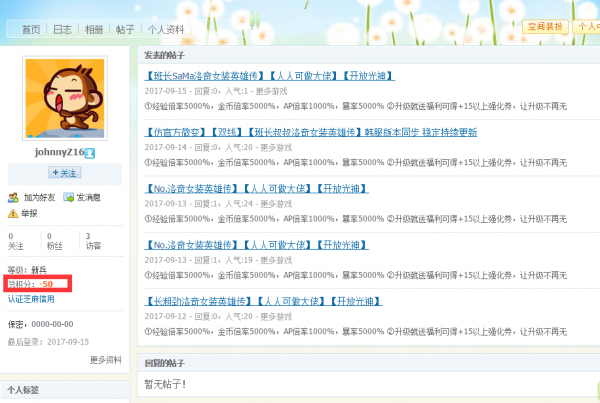
Task: Click 更多游戏 under the 2017-09-12 post
Action: tap(276, 317)
